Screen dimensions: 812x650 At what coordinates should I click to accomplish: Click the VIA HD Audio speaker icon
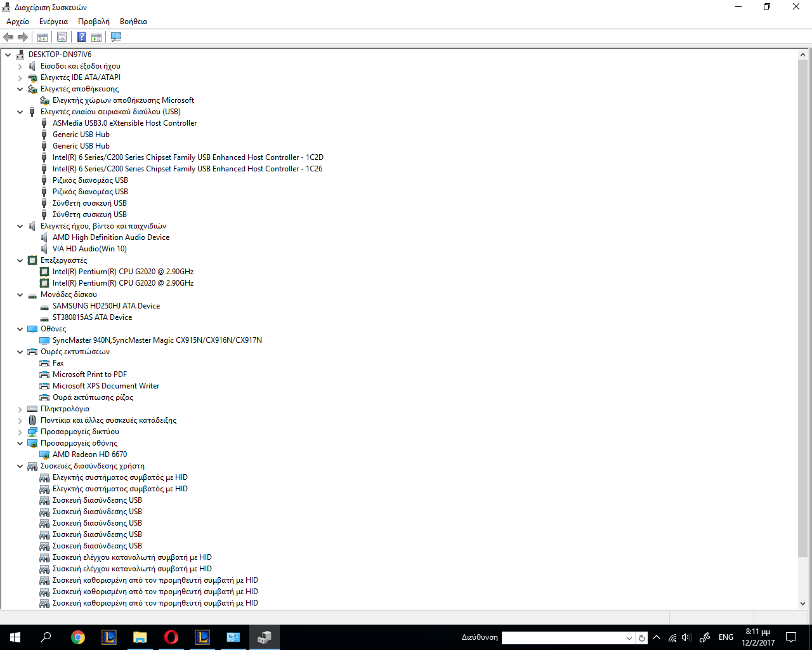pos(44,249)
